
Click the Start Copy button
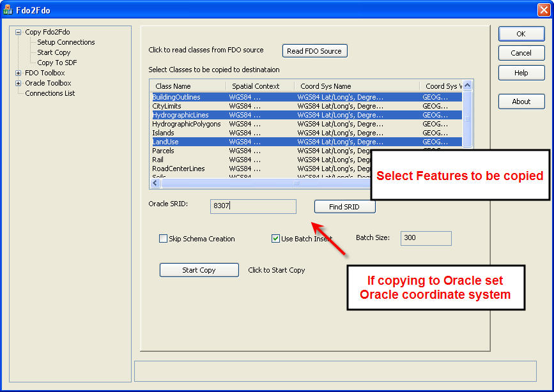click(199, 270)
